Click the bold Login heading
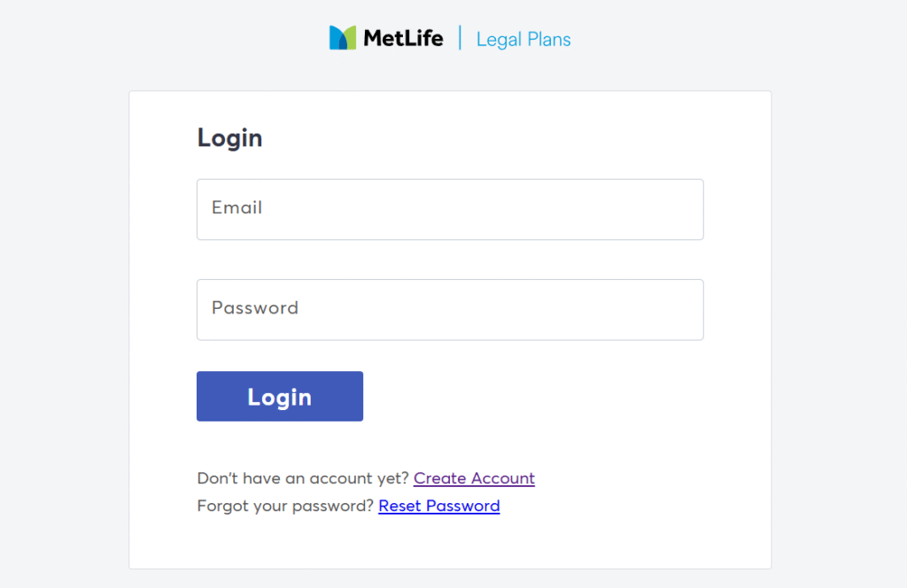 coord(229,139)
